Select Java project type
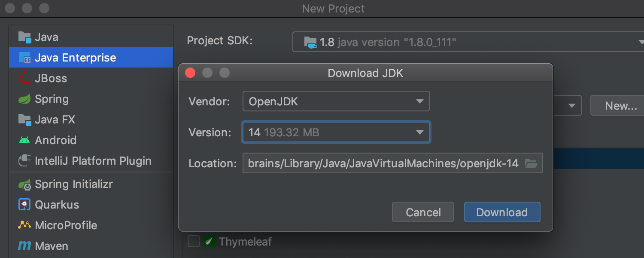Screen dimensions: 644x258 pos(91,37)
